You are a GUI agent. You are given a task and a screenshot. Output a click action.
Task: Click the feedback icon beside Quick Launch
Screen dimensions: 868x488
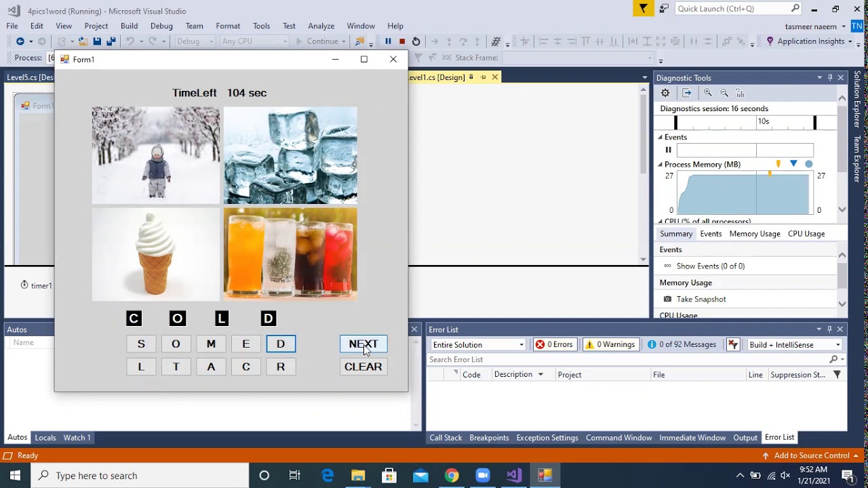(x=664, y=8)
